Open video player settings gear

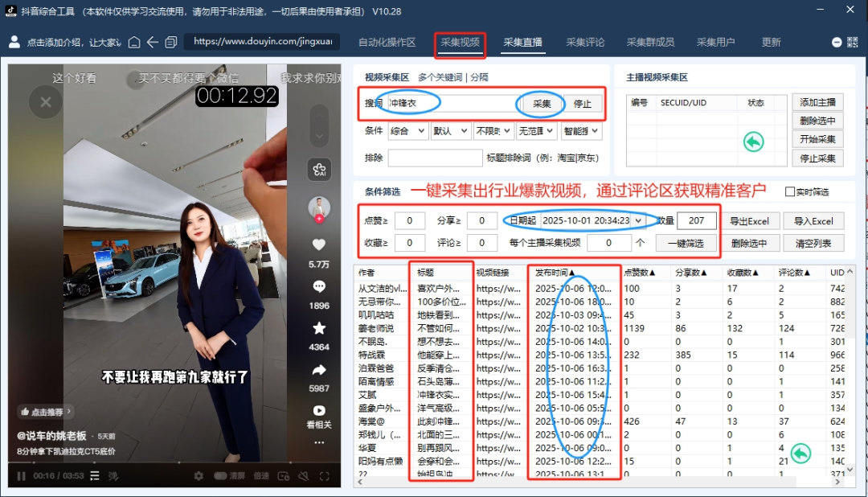pos(199,476)
